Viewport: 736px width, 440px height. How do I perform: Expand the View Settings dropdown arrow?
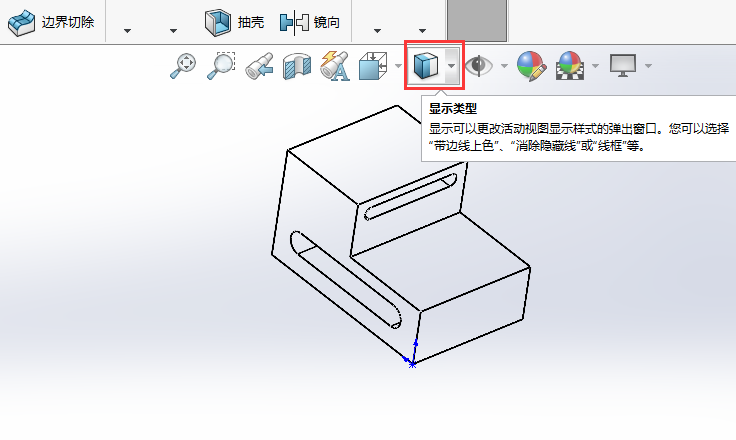pos(648,66)
